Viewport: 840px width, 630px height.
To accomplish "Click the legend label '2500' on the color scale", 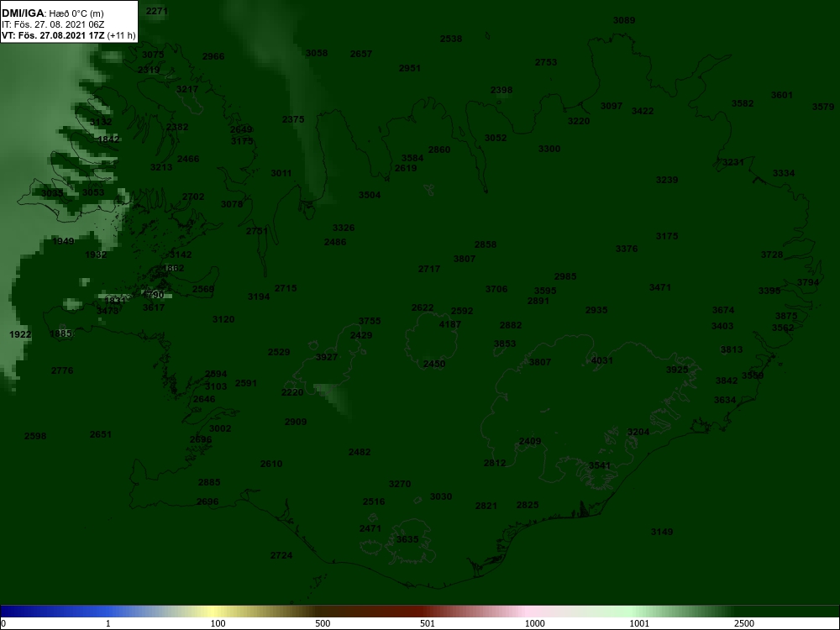I will [x=744, y=623].
